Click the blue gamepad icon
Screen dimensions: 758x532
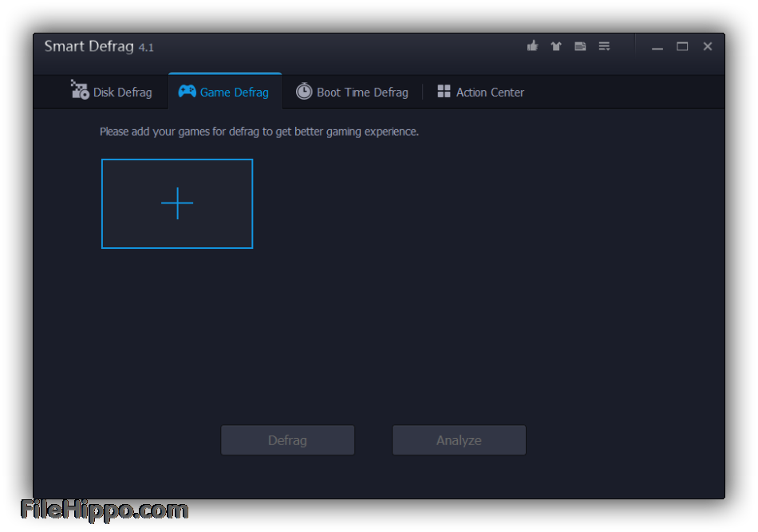pos(187,92)
